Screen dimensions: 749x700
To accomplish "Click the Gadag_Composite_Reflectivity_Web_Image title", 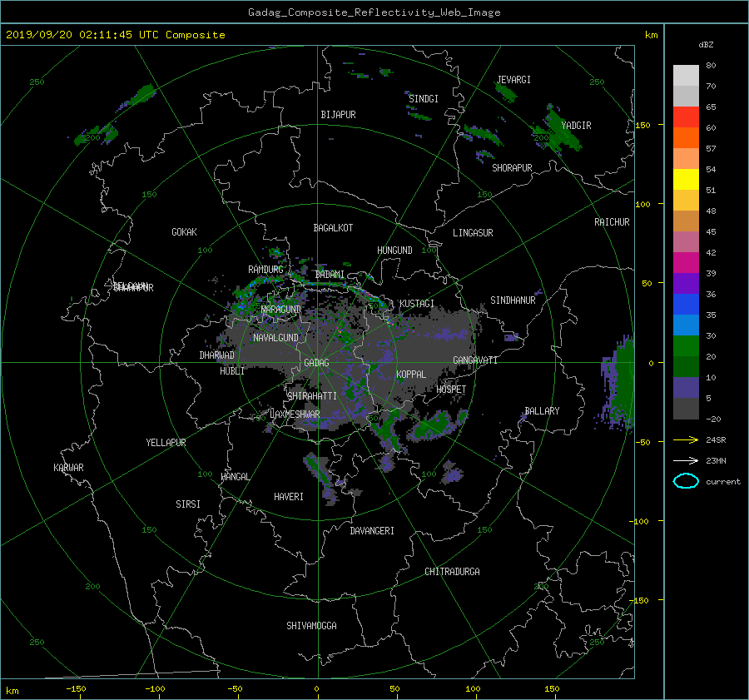I will point(374,12).
